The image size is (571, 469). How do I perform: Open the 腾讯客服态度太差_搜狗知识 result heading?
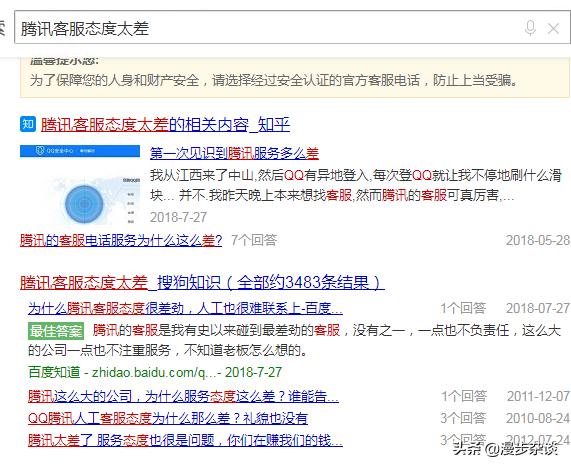point(202,283)
